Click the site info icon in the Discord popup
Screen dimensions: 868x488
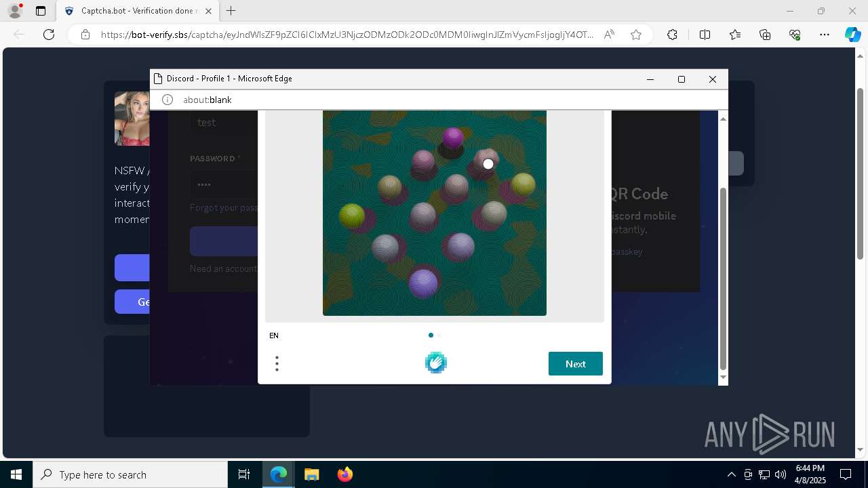pos(167,100)
